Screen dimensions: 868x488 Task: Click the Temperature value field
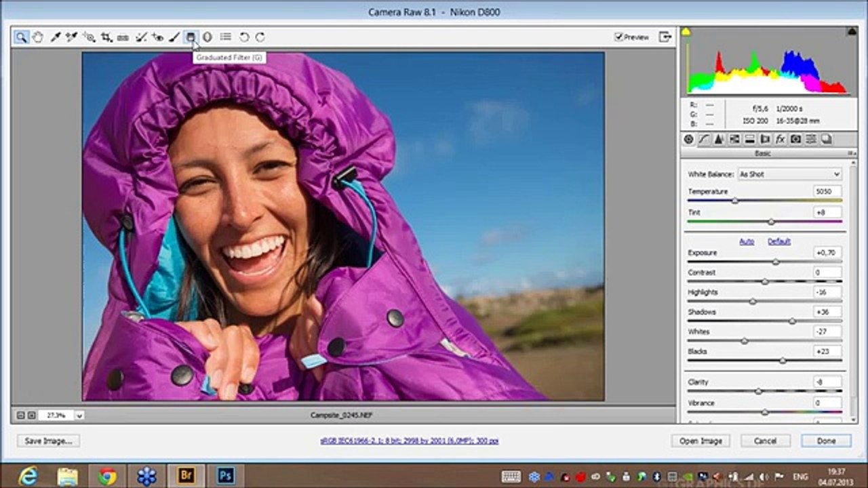tap(827, 192)
